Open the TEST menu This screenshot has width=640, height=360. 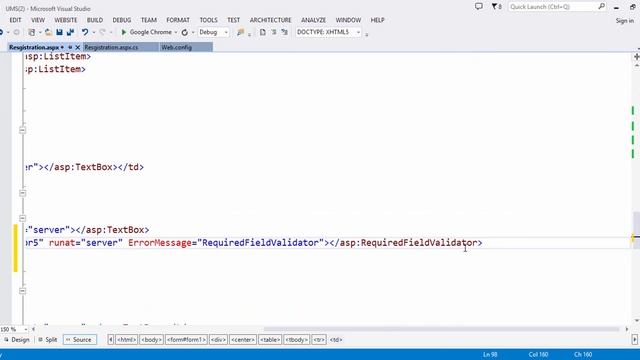(233, 20)
